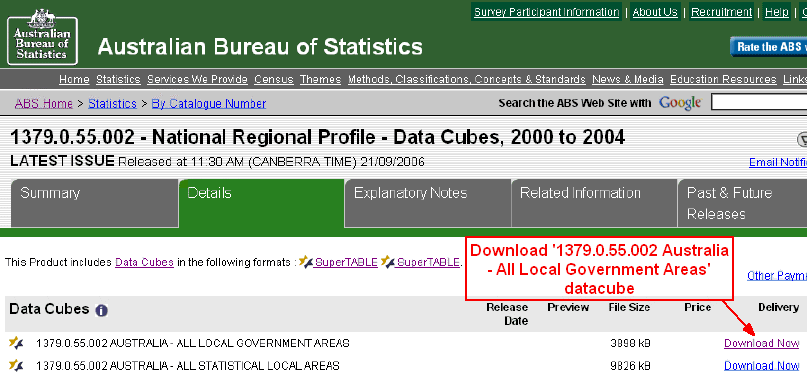Image resolution: width=807 pixels, height=380 pixels.
Task: Open Past & Future Releases tab
Action: (742, 203)
